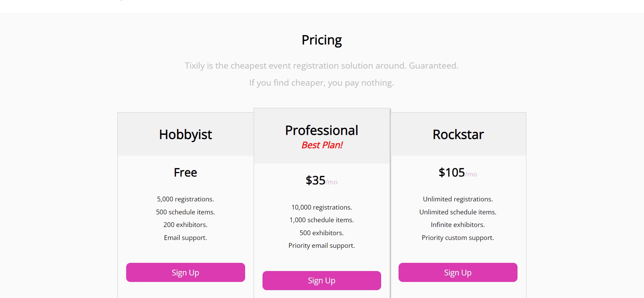Click the Infinite exhibitors feature line
This screenshot has width=644, height=298.
pos(458,225)
